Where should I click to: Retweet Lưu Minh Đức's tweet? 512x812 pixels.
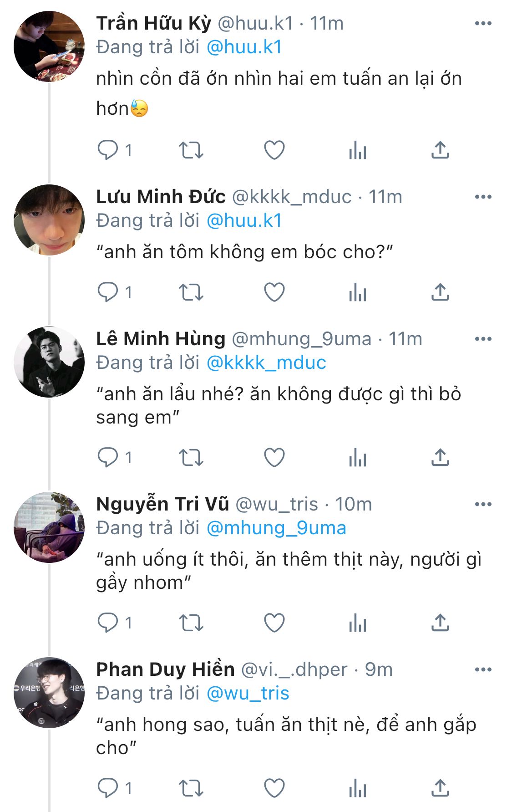[x=191, y=292]
